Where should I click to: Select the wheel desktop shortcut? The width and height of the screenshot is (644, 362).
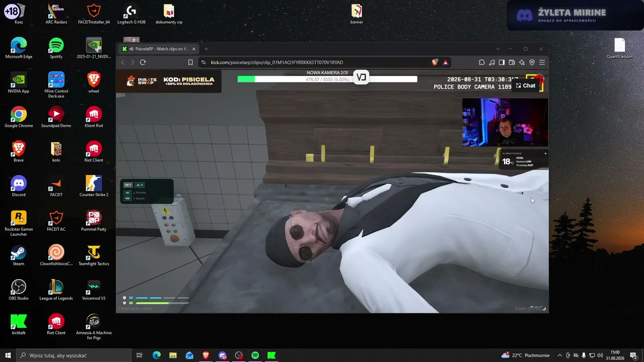click(94, 83)
